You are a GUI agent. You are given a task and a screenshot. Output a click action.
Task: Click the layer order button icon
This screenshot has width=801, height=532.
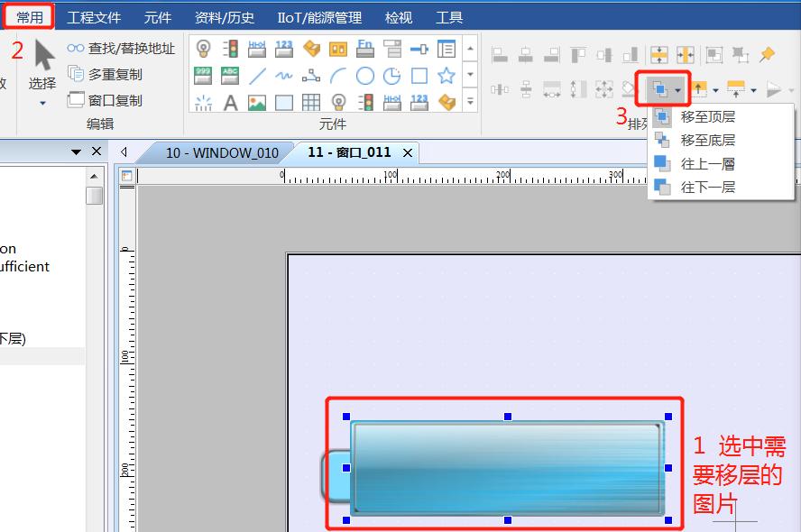659,90
